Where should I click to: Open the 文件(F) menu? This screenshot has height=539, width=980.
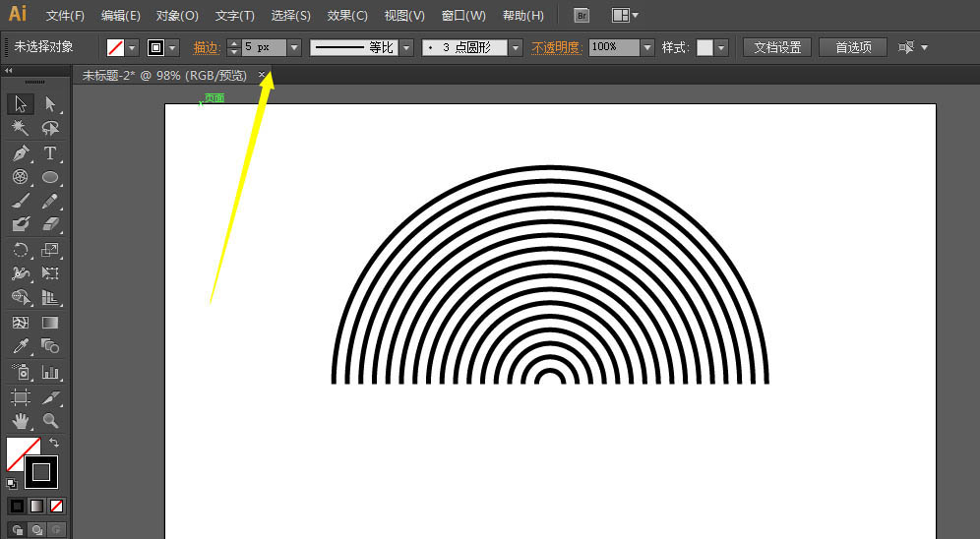[x=65, y=16]
